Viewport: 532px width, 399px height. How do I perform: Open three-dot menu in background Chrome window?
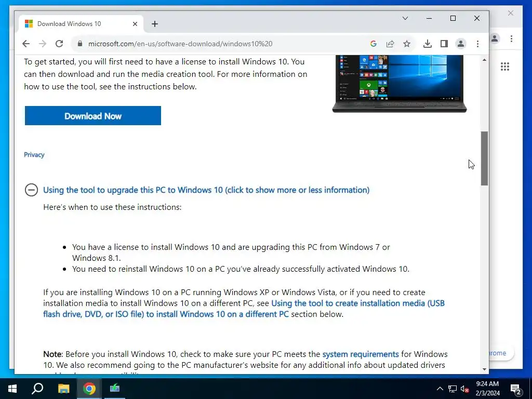point(511,38)
